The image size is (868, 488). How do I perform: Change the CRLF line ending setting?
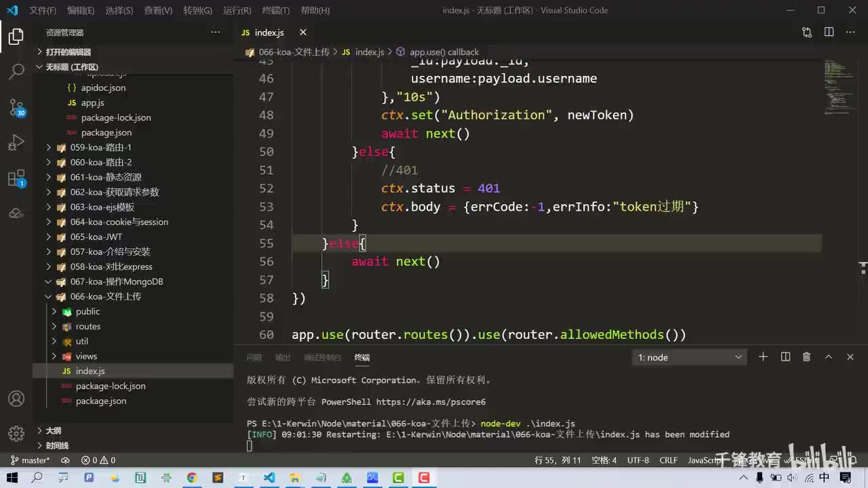pyautogui.click(x=669, y=460)
